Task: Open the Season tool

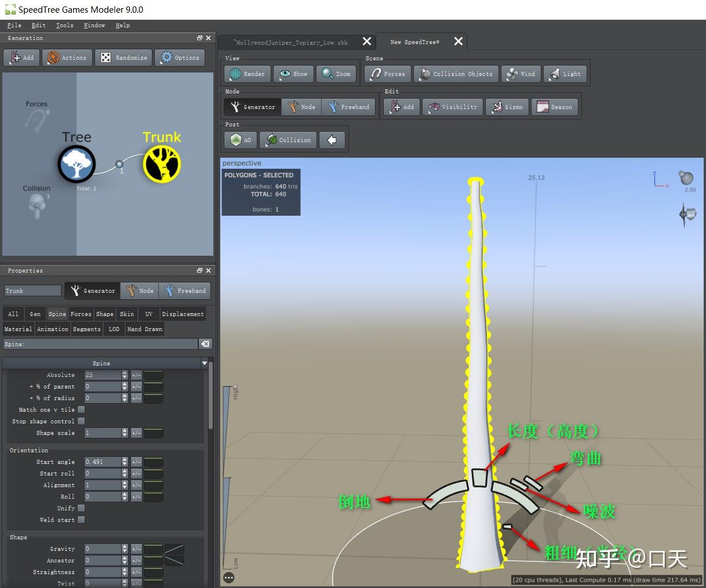Action: point(554,107)
